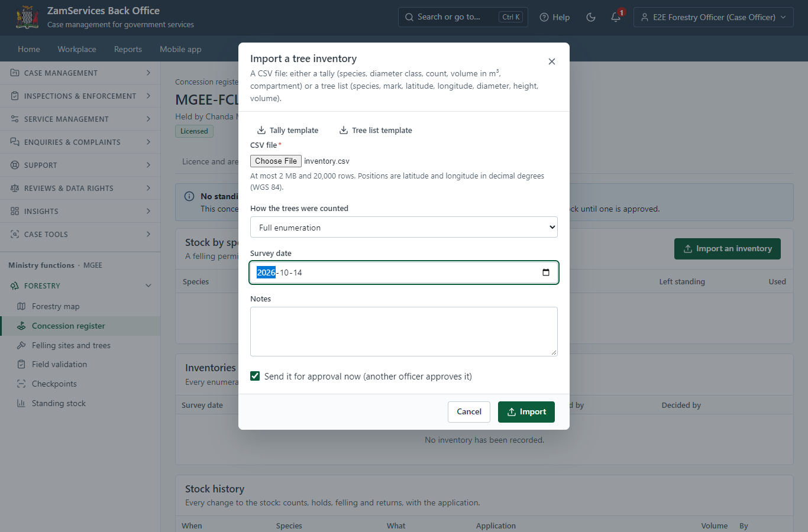Open the calendar picker icon in Survey date

546,273
